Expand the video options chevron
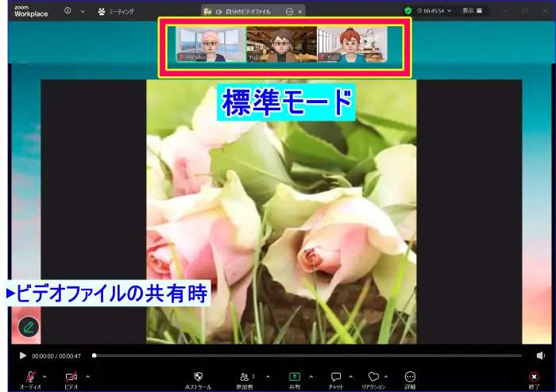 [87, 376]
